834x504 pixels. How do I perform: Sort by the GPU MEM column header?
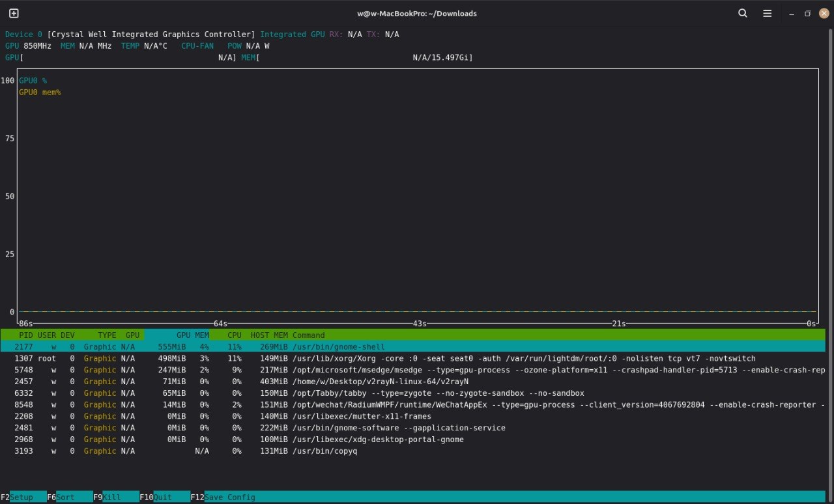[x=192, y=335]
